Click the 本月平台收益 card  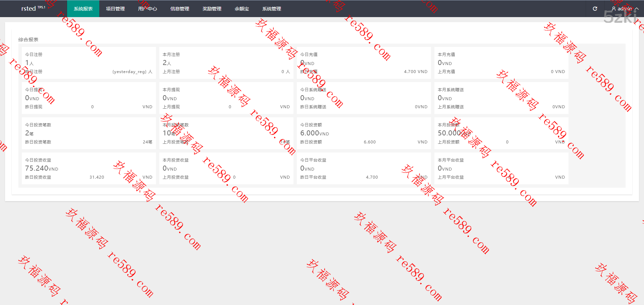click(501, 169)
